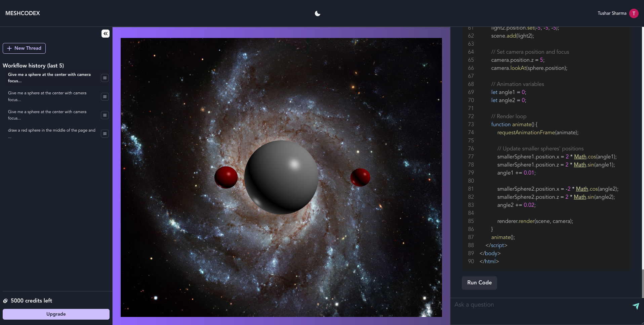
Task: Click the '// Render loop' comment
Action: click(x=509, y=117)
